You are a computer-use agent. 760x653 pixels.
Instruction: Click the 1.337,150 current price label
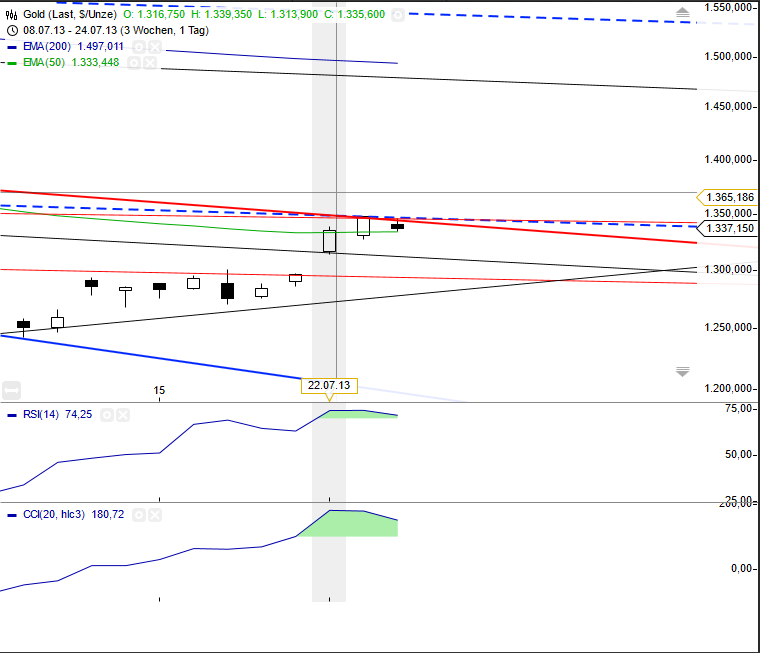click(x=727, y=228)
